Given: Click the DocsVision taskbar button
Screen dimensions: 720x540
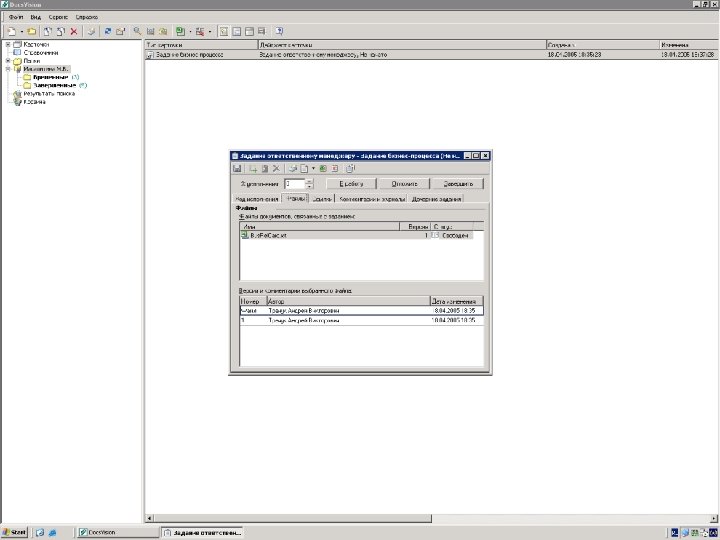Looking at the screenshot, I should pos(118,533).
